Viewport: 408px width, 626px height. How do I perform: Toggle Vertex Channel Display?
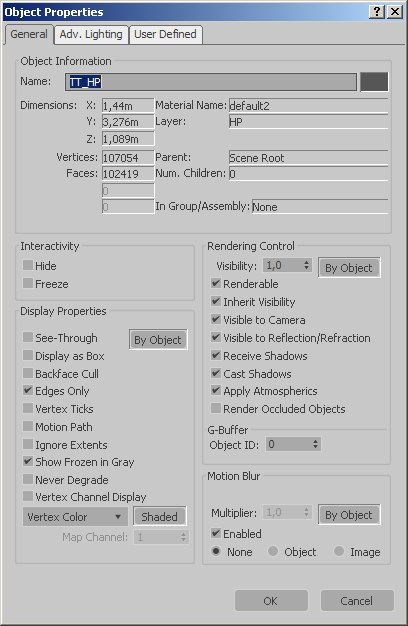click(x=28, y=496)
